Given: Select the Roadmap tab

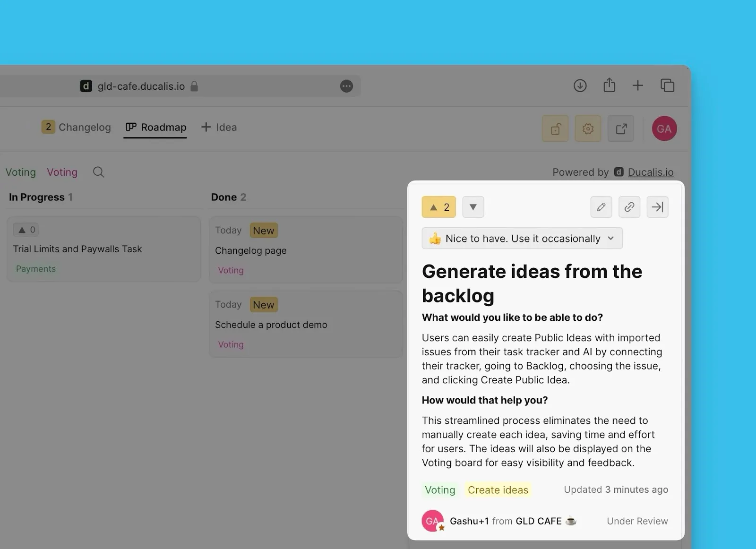Looking at the screenshot, I should point(155,127).
